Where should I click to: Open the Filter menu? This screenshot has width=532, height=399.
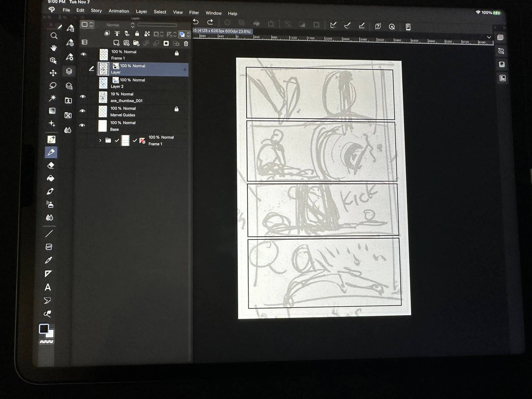click(194, 13)
